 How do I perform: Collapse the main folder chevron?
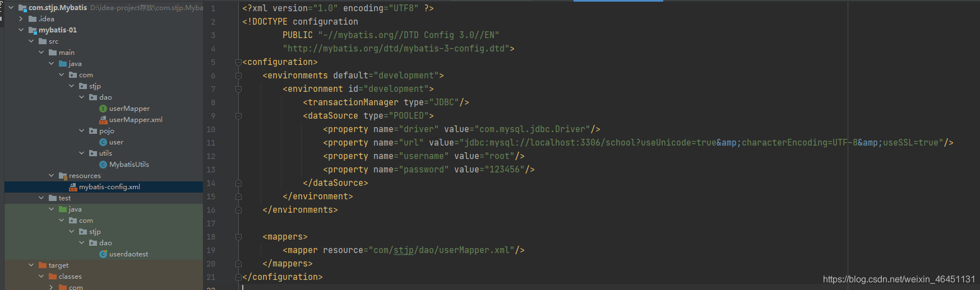coord(41,53)
